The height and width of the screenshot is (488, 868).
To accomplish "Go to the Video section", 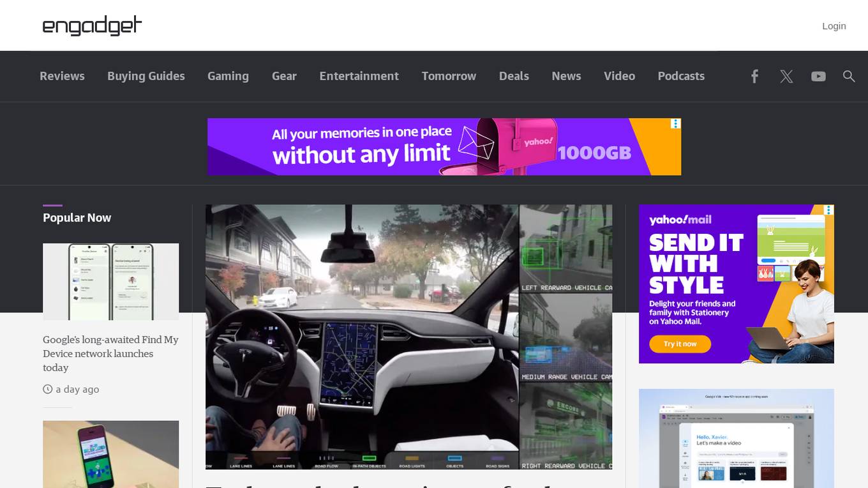I will [619, 76].
